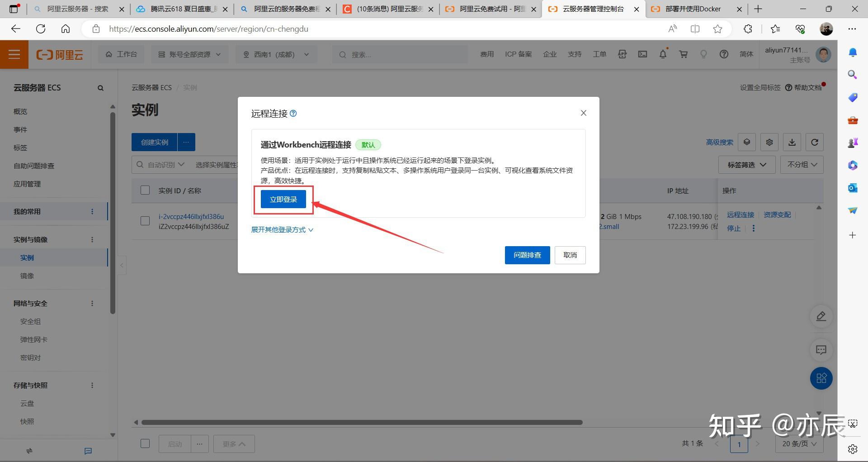Open the 20 条/页 page size dropdown
Screen dimensions: 868x462
click(x=799, y=444)
